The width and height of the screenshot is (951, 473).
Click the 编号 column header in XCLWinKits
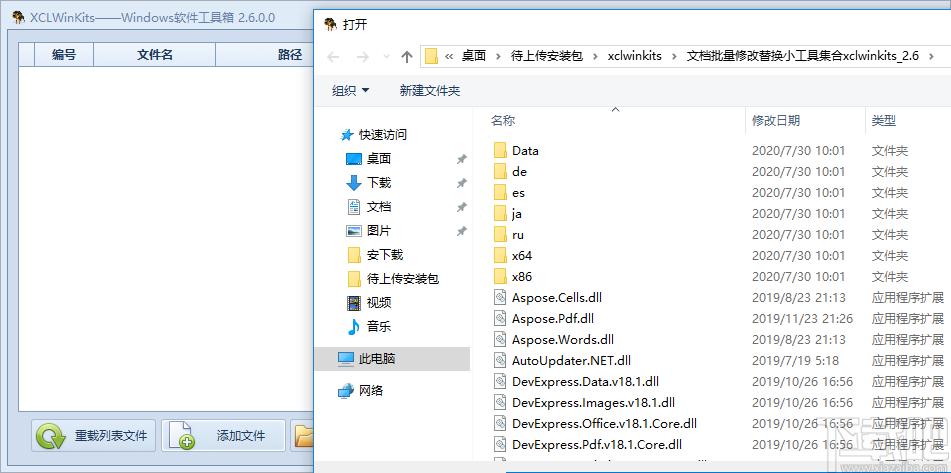point(64,55)
